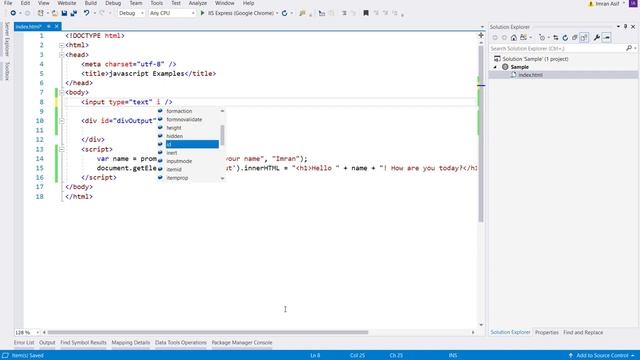The width and height of the screenshot is (640, 360).
Task: Click the Save All toolbar icon
Action: 74,13
